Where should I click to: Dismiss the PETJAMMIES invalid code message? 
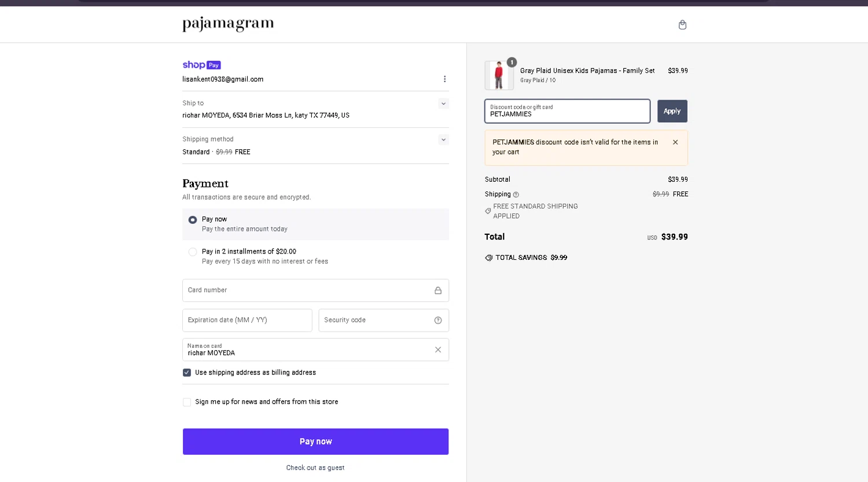(x=675, y=142)
